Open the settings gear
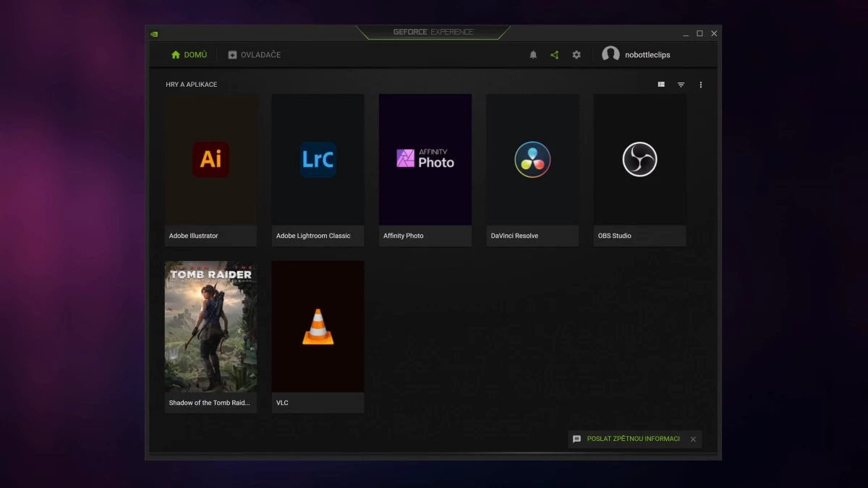The width and height of the screenshot is (868, 488). (x=576, y=55)
